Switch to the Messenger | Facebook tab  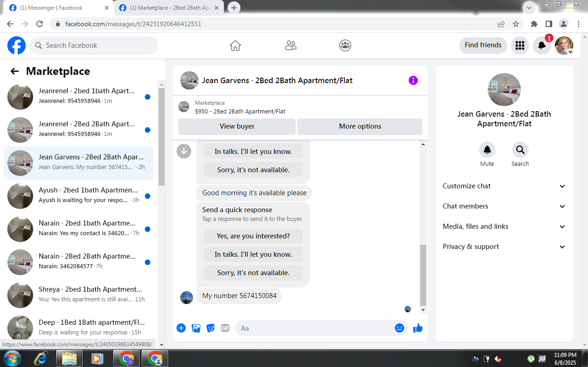pyautogui.click(x=59, y=8)
